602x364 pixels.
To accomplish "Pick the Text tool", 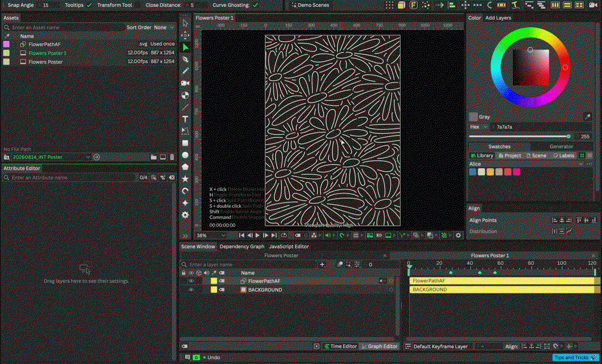I will [x=185, y=119].
